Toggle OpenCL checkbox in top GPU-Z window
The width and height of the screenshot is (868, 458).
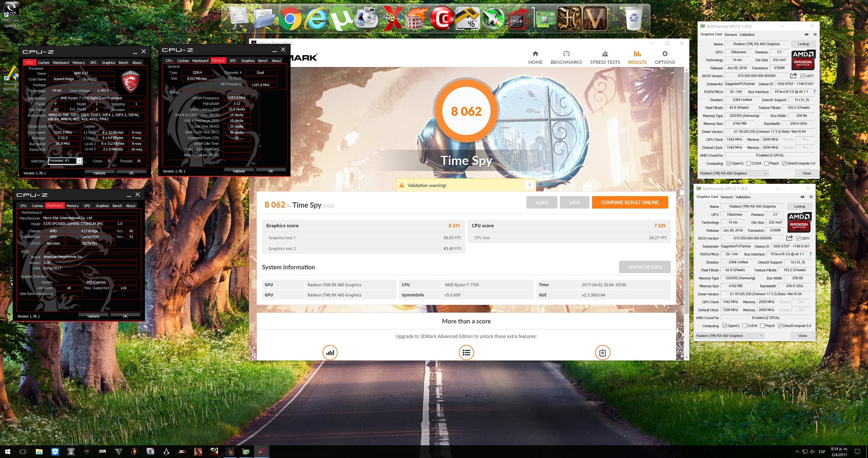(x=729, y=163)
